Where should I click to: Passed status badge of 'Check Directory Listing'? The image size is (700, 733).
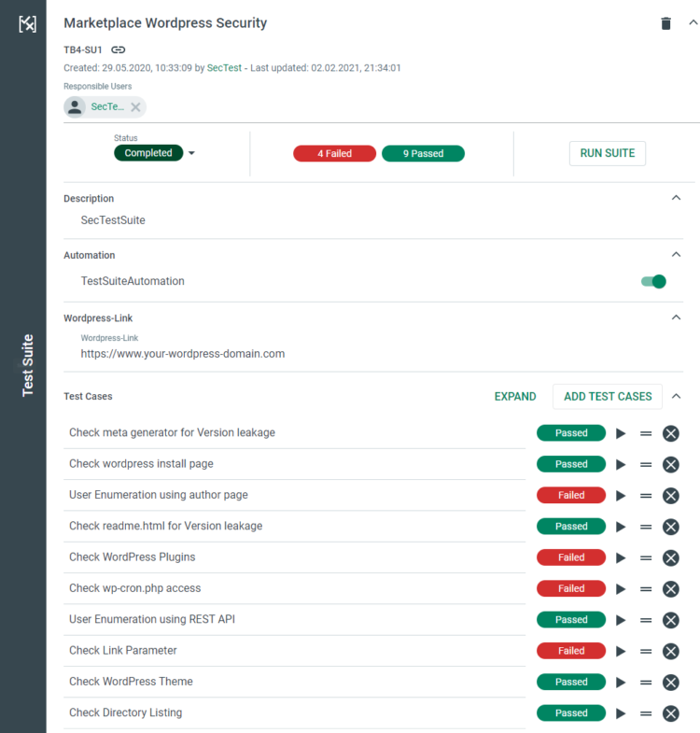pyautogui.click(x=571, y=712)
